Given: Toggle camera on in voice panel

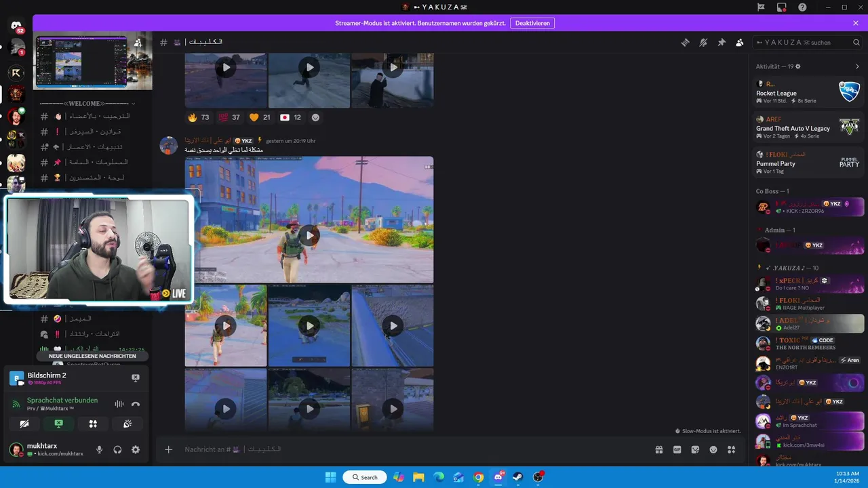Looking at the screenshot, I should pos(25,424).
